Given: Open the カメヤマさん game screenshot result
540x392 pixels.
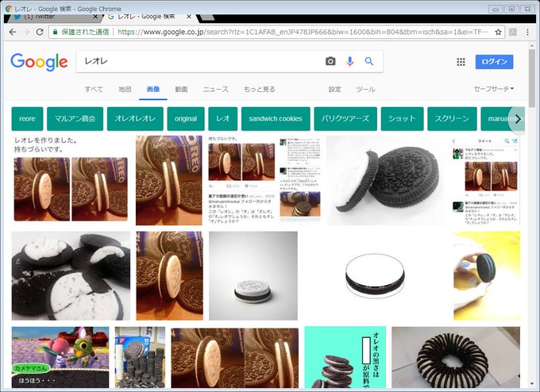Looking at the screenshot, I should (60, 357).
